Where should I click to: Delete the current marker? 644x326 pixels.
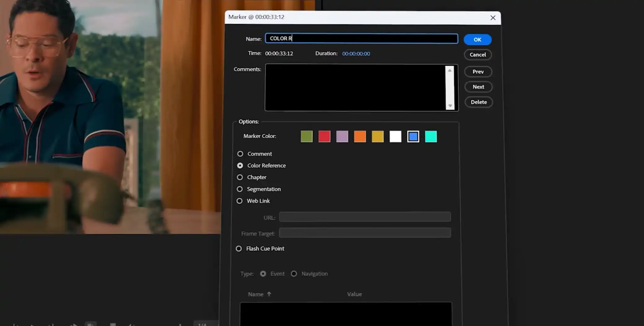478,102
